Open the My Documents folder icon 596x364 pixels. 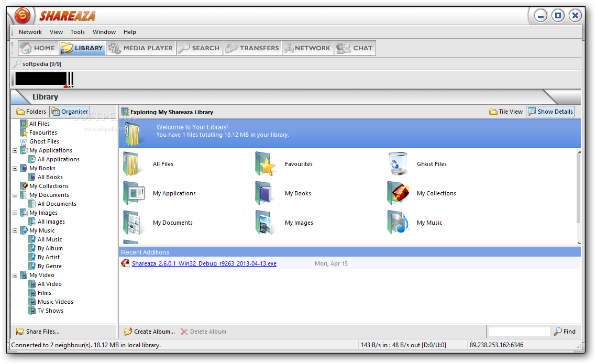(x=132, y=222)
